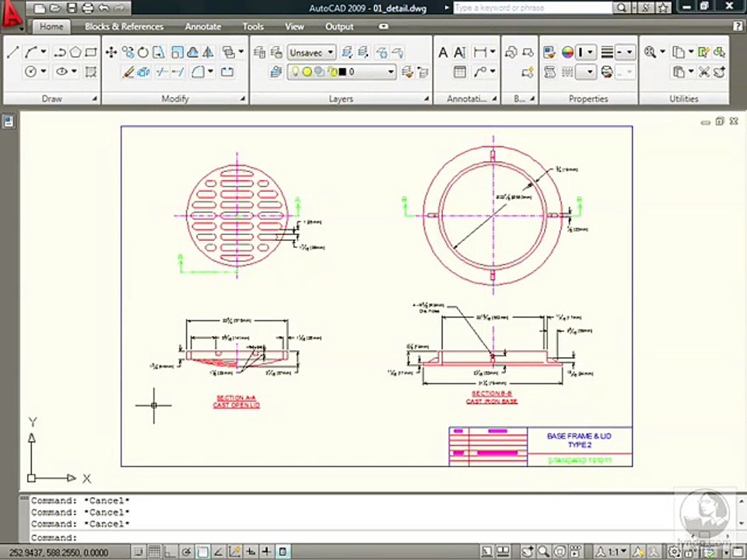747x560 pixels.
Task: Select the Line tool in Draw panel
Action: (12, 53)
